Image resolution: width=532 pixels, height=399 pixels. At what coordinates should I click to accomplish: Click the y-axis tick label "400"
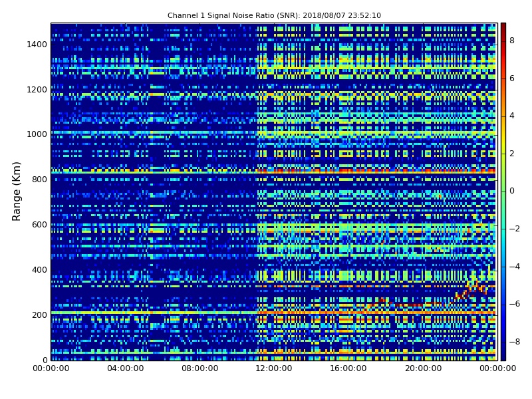tap(40, 270)
